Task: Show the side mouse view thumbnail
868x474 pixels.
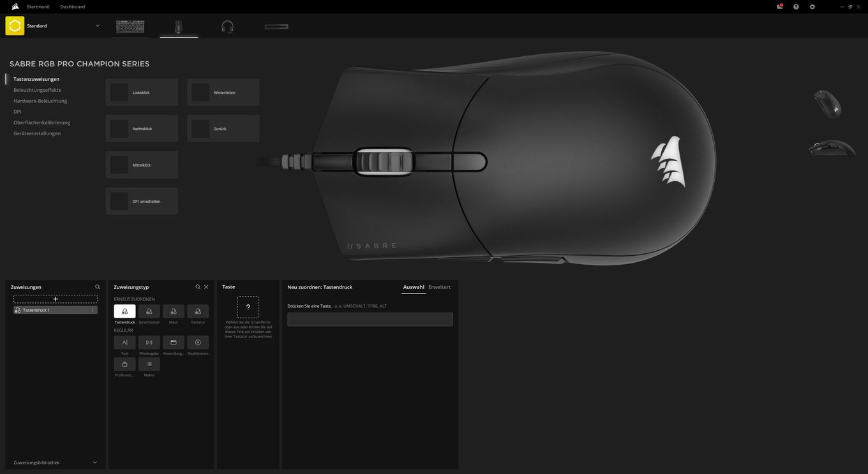Action: coord(830,148)
